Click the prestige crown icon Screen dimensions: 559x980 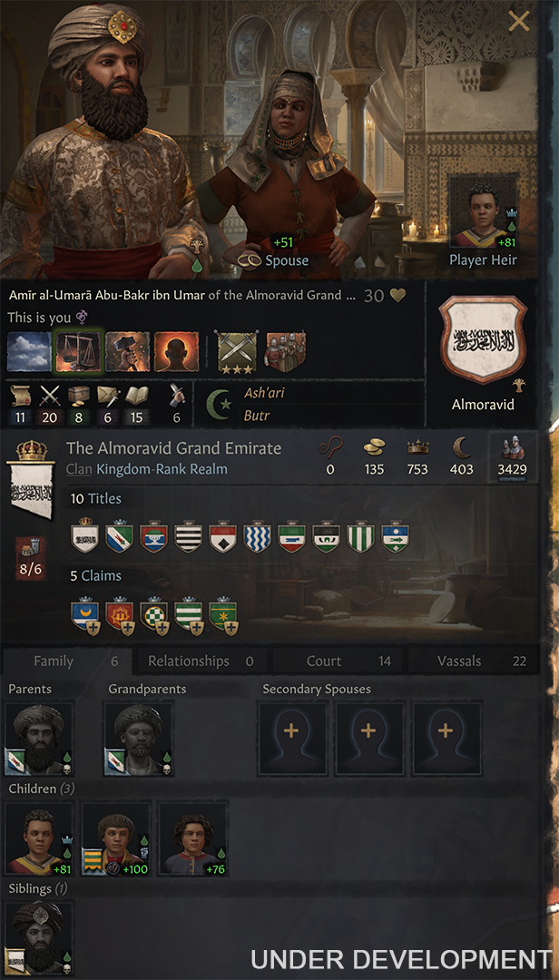coord(417,447)
